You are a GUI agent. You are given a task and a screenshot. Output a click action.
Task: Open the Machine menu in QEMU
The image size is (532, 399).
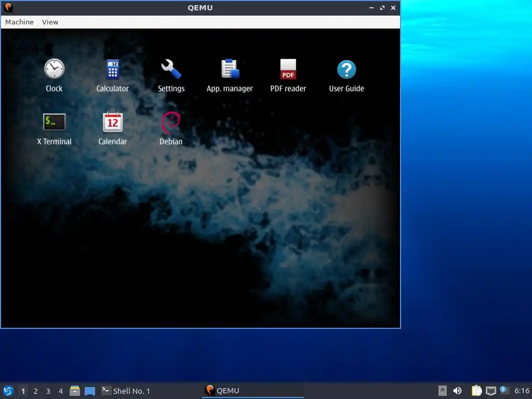pyautogui.click(x=19, y=22)
